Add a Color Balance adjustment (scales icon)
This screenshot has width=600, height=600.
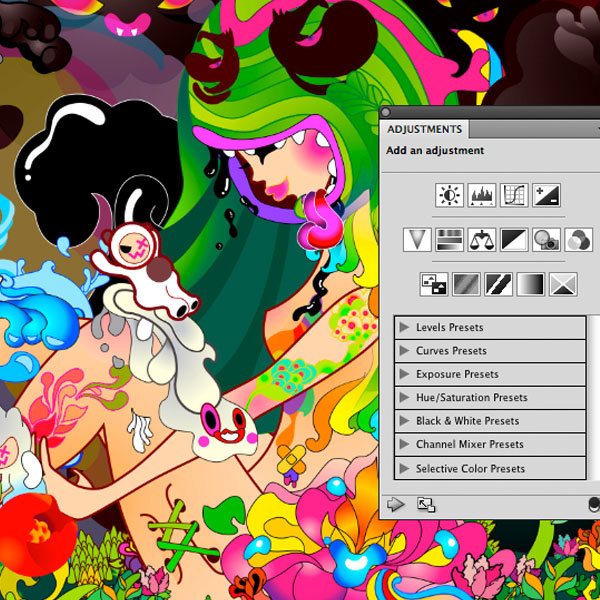[x=481, y=240]
